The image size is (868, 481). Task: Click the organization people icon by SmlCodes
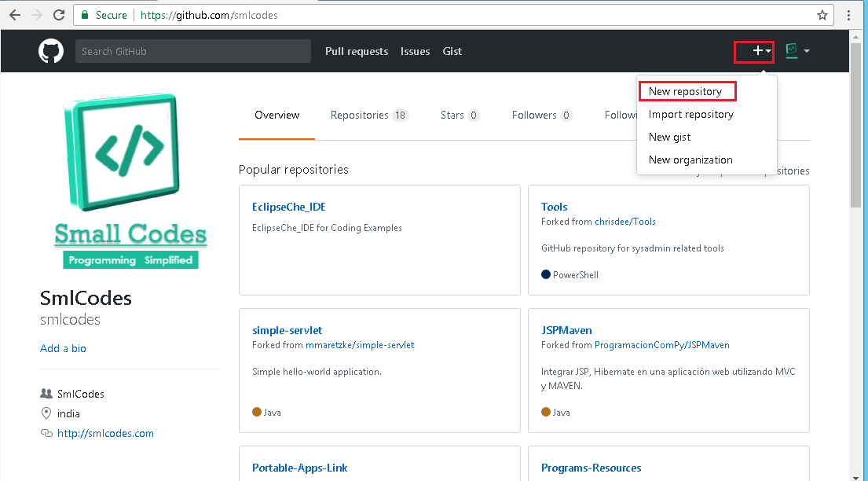(x=46, y=394)
